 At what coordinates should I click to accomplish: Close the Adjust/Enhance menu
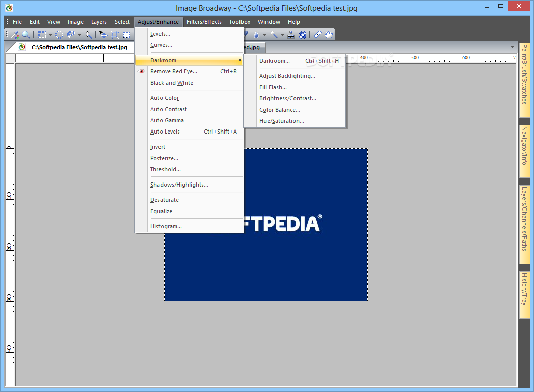pos(158,22)
